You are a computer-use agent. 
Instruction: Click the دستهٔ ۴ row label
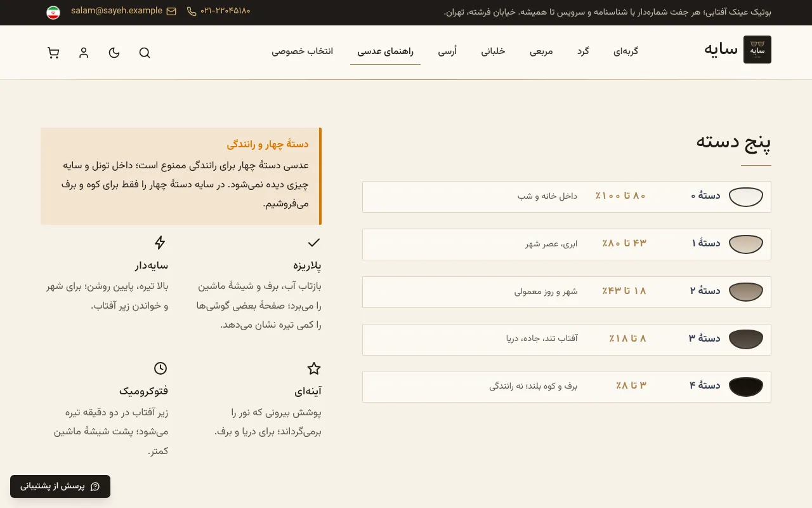point(705,385)
